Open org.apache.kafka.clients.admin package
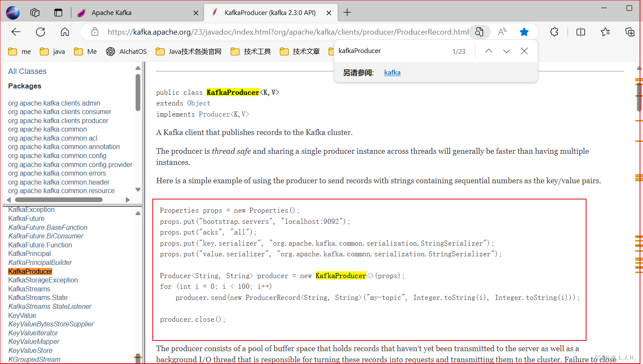This screenshot has height=364, width=643. pyautogui.click(x=54, y=103)
